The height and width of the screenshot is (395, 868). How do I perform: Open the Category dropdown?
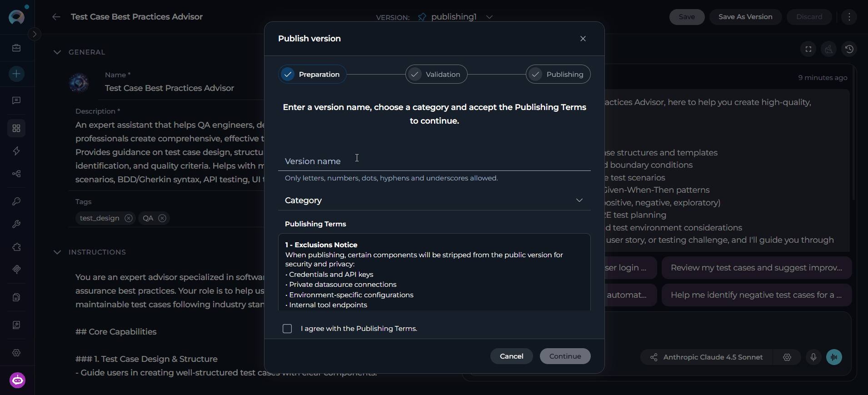[x=434, y=200]
